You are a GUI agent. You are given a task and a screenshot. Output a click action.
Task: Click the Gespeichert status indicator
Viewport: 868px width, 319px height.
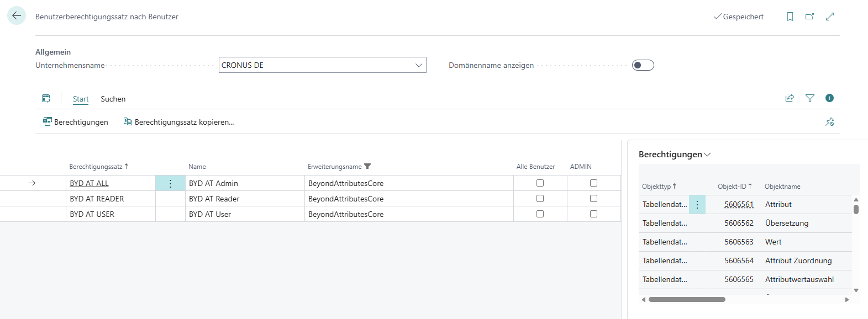(739, 17)
